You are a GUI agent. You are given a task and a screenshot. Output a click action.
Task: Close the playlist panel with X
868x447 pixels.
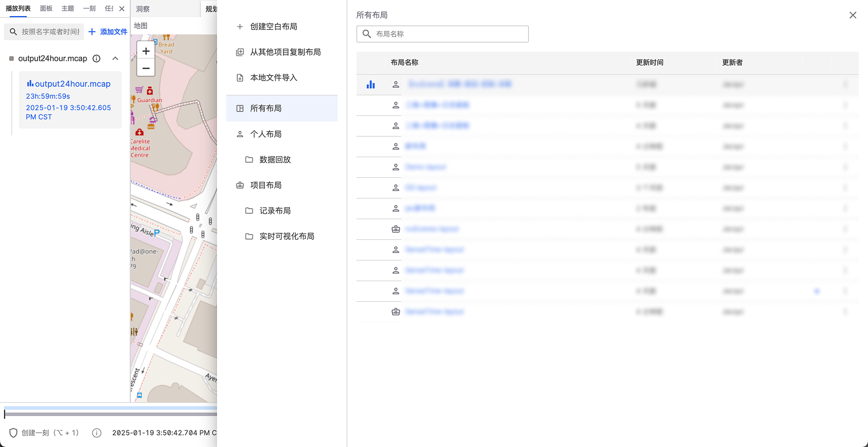coord(122,9)
